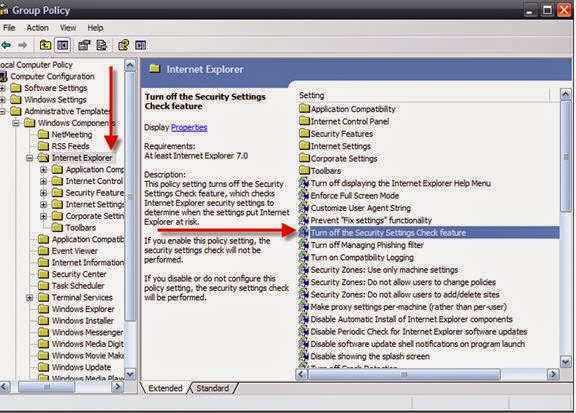
Task: Toggle the Show/Hide Console Tree icon
Action: (62, 45)
